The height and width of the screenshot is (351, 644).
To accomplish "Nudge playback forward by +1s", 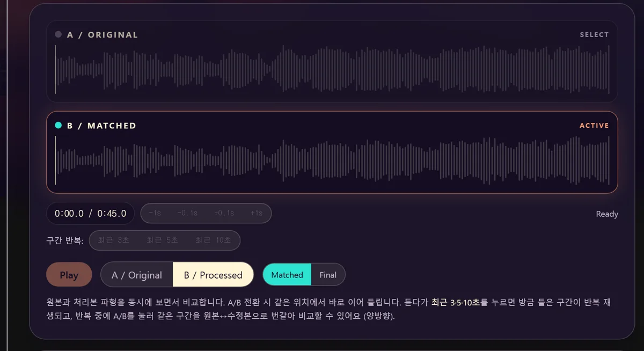I will (257, 213).
